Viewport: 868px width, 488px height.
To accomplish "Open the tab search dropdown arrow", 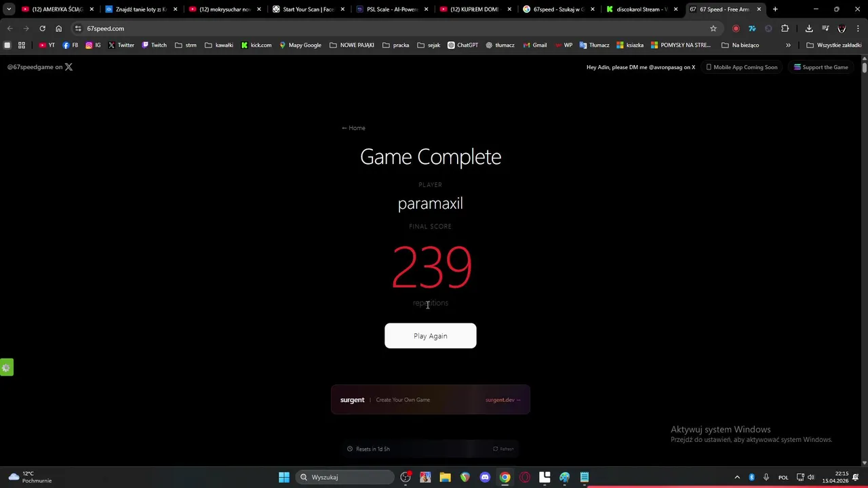I will [x=9, y=9].
